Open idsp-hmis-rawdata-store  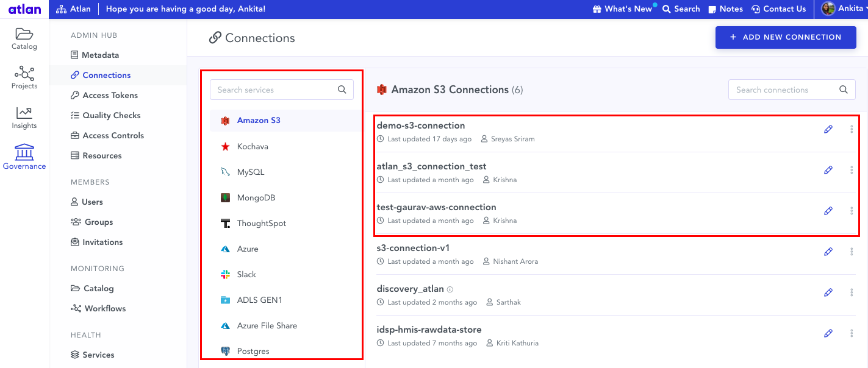click(429, 330)
